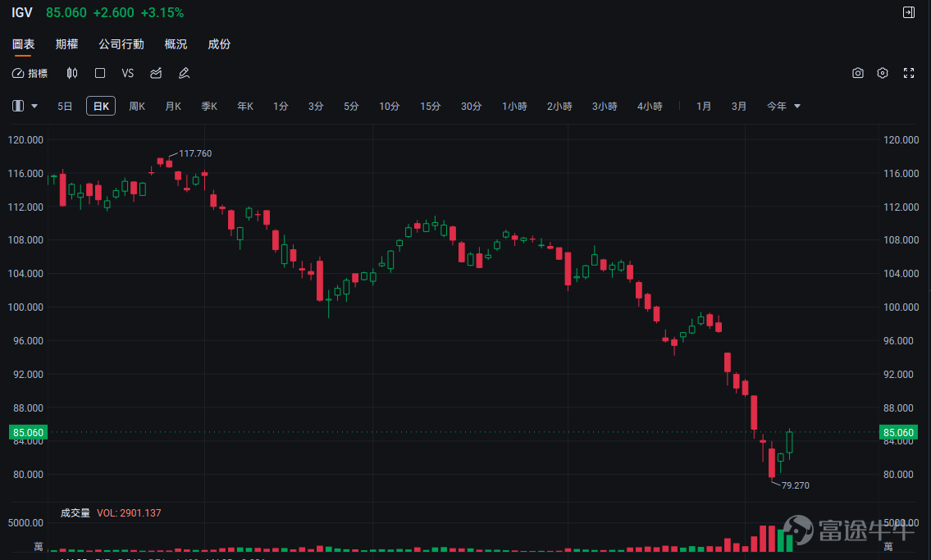Open the 概況 tab
The width and height of the screenshot is (931, 560).
pos(176,44)
